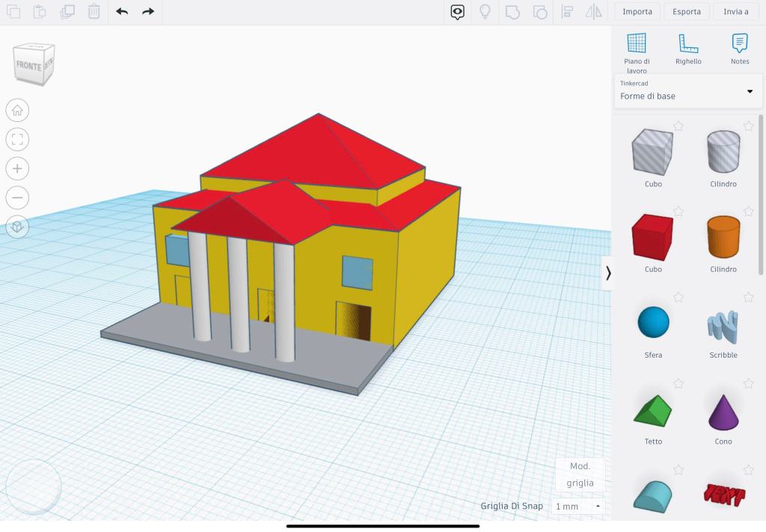Collapse the shapes panel with the chevron
The height and width of the screenshot is (532, 766).
608,273
